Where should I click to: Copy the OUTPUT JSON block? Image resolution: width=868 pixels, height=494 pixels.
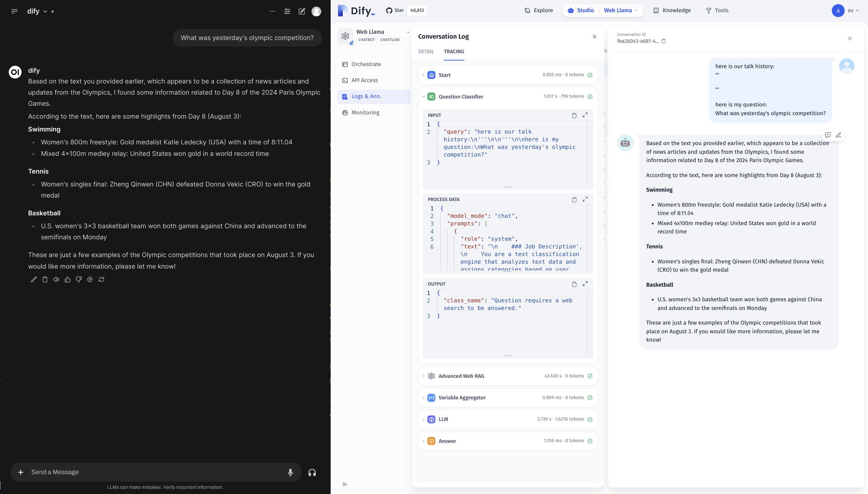[x=574, y=284]
